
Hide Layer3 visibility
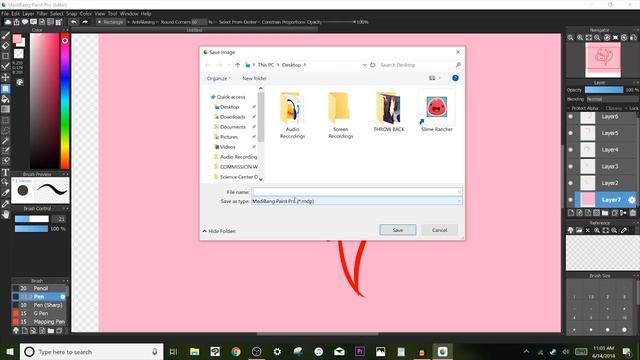[x=571, y=167]
